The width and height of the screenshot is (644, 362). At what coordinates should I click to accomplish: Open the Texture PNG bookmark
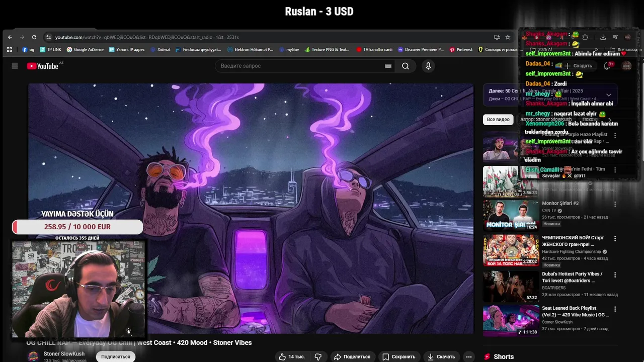coord(327,50)
